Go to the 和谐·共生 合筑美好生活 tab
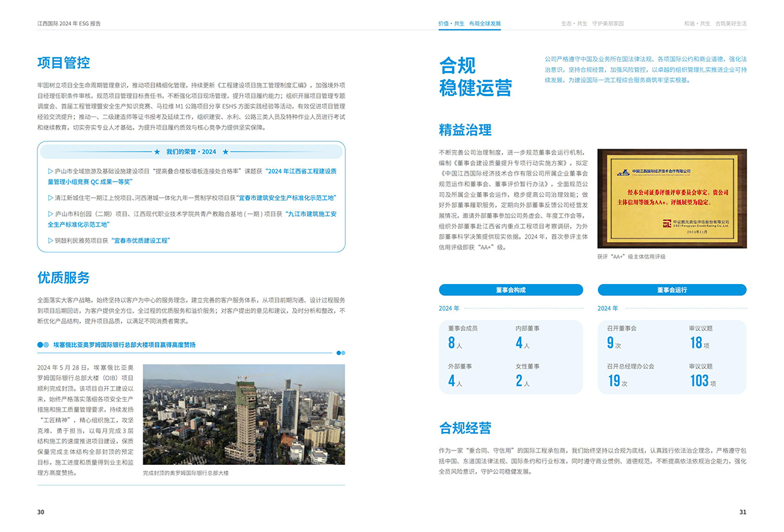Viewport: 784px width, 532px height. point(715,24)
